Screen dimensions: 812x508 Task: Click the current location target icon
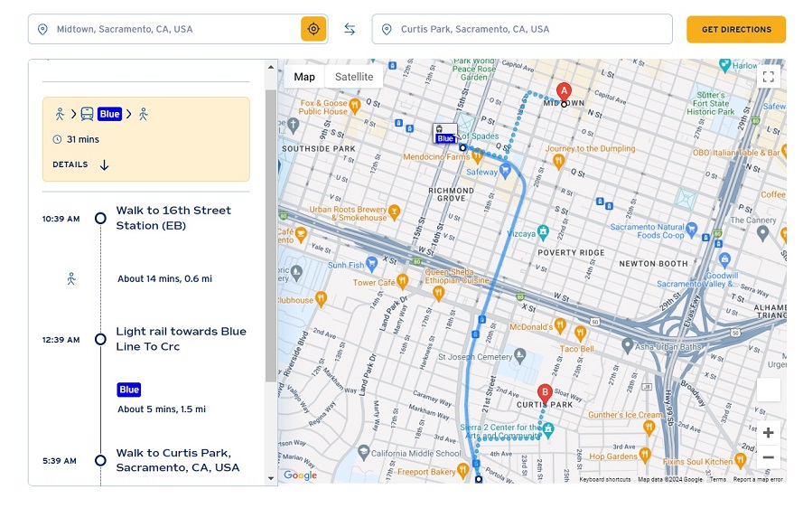(313, 29)
